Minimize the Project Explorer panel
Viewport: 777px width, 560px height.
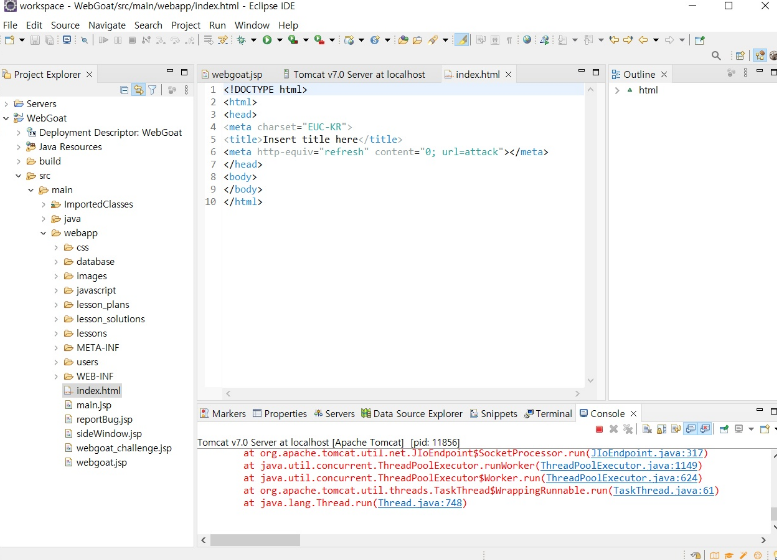(x=170, y=72)
